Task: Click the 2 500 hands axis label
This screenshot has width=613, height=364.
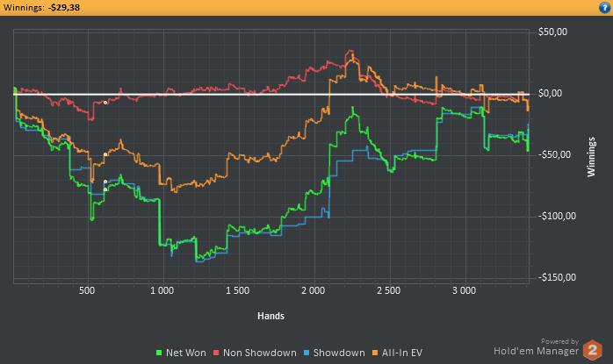Action: 388,291
